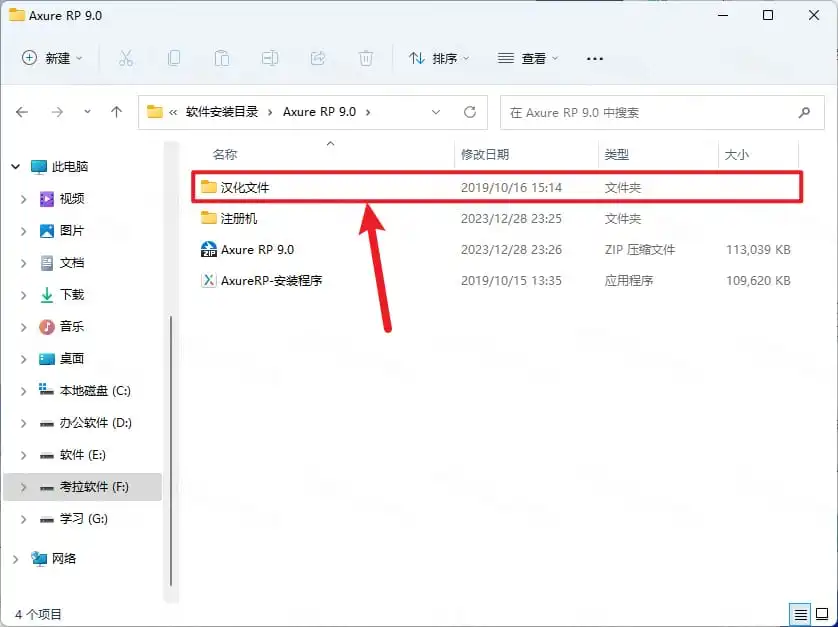Sort by the 大小 column header

pyautogui.click(x=736, y=155)
